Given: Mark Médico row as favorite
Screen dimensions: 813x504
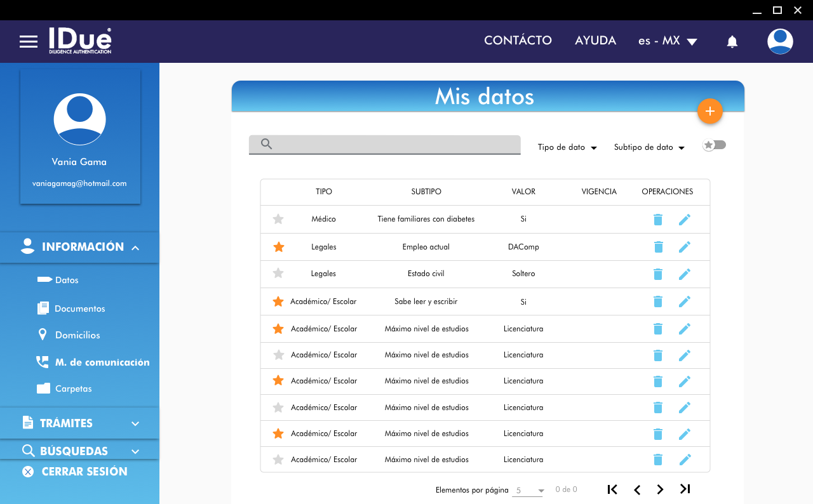Looking at the screenshot, I should click(x=278, y=219).
